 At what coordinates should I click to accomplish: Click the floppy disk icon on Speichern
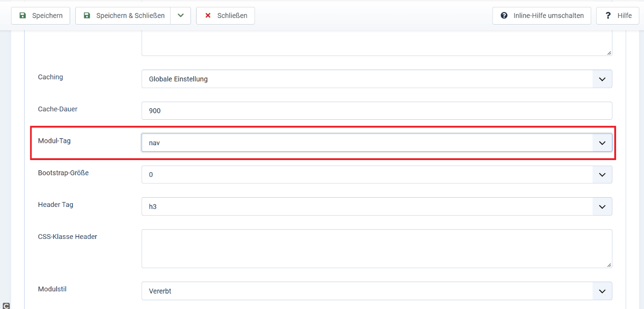click(x=23, y=16)
